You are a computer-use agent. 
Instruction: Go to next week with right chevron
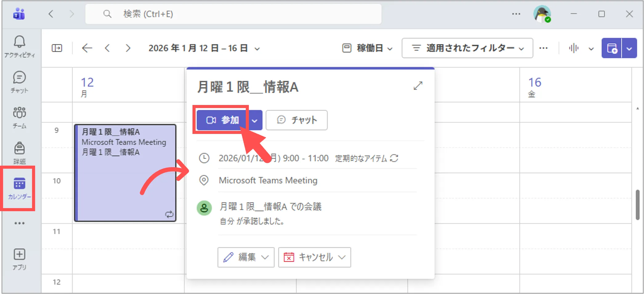[128, 48]
